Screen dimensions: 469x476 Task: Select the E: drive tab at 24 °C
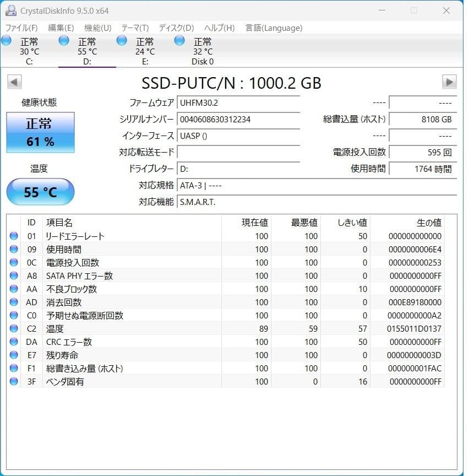click(x=145, y=51)
